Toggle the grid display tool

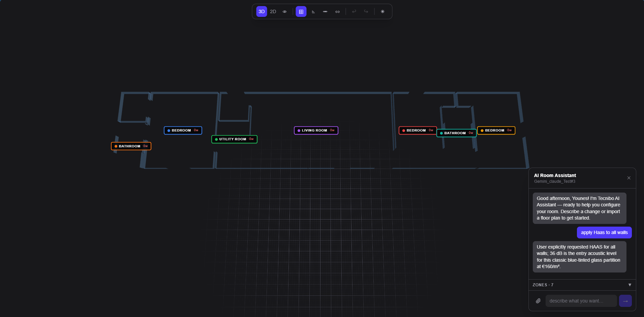tap(301, 11)
